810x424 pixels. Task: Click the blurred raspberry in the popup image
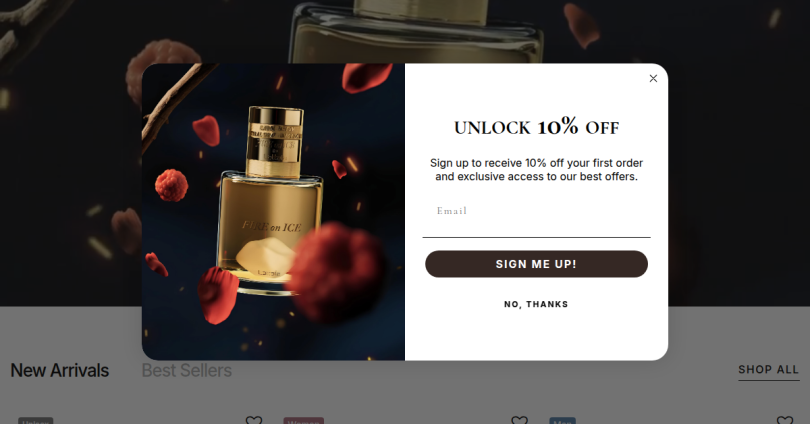point(336,273)
